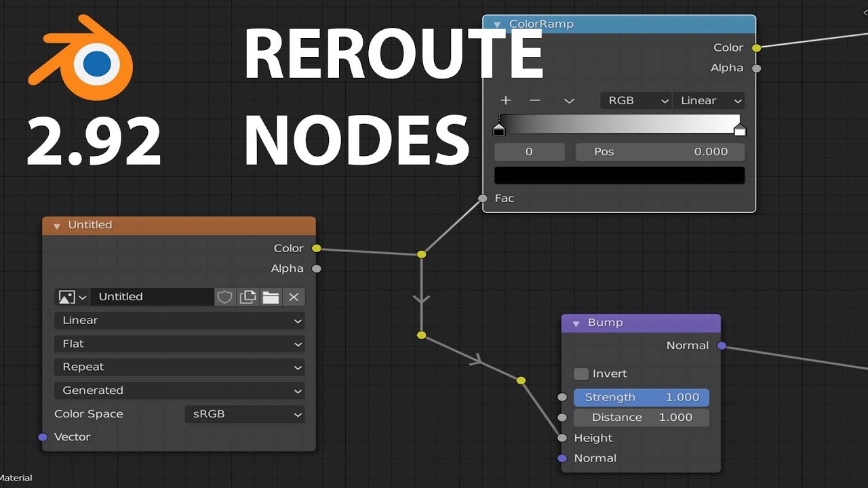The width and height of the screenshot is (868, 488).
Task: Click the Bump Distance input socket
Action: 562,418
